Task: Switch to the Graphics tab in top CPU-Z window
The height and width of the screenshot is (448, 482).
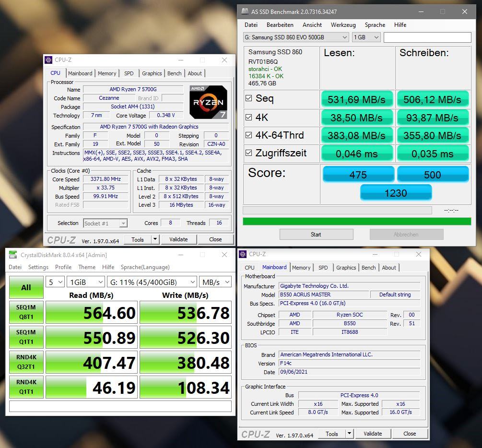Action: coord(152,73)
